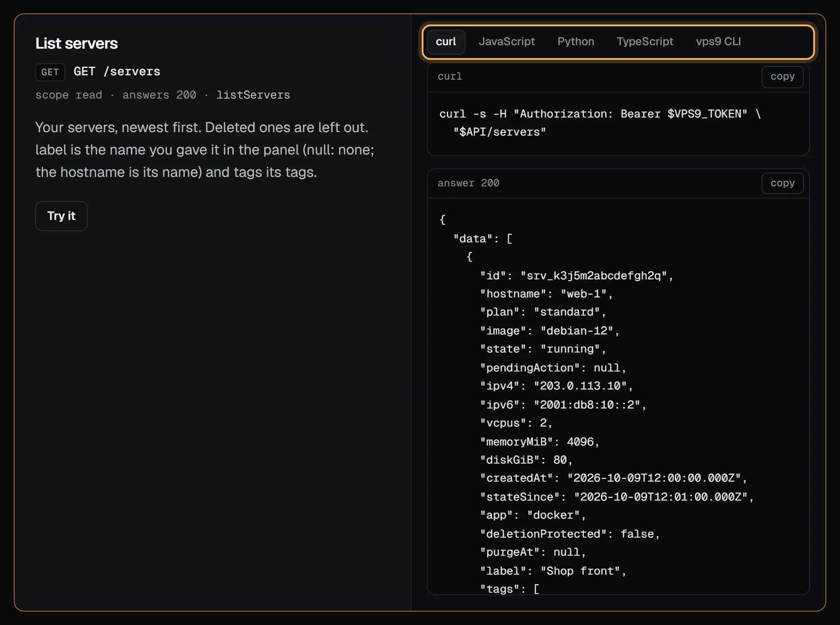Click the "label": "Shop front" line
The image size is (840, 625).
553,571
